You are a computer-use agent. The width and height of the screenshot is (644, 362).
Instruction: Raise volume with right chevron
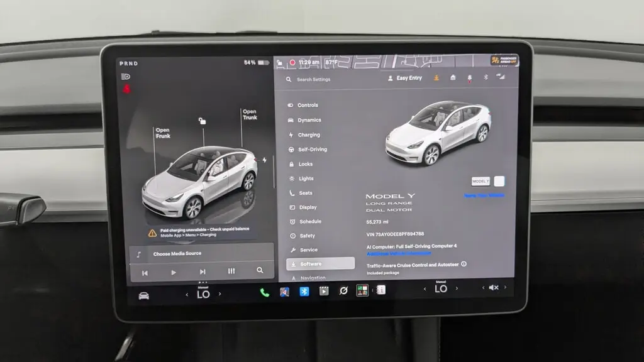pyautogui.click(x=505, y=287)
